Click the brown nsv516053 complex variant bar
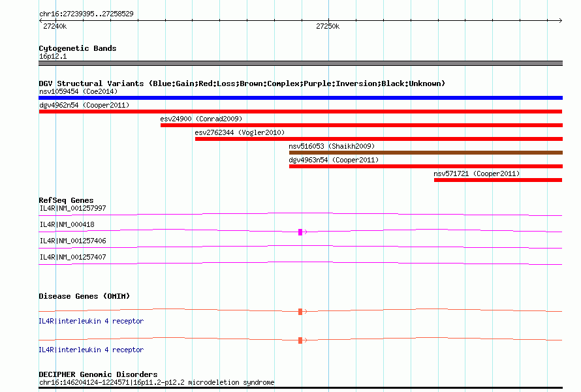581x392 pixels. (426, 153)
